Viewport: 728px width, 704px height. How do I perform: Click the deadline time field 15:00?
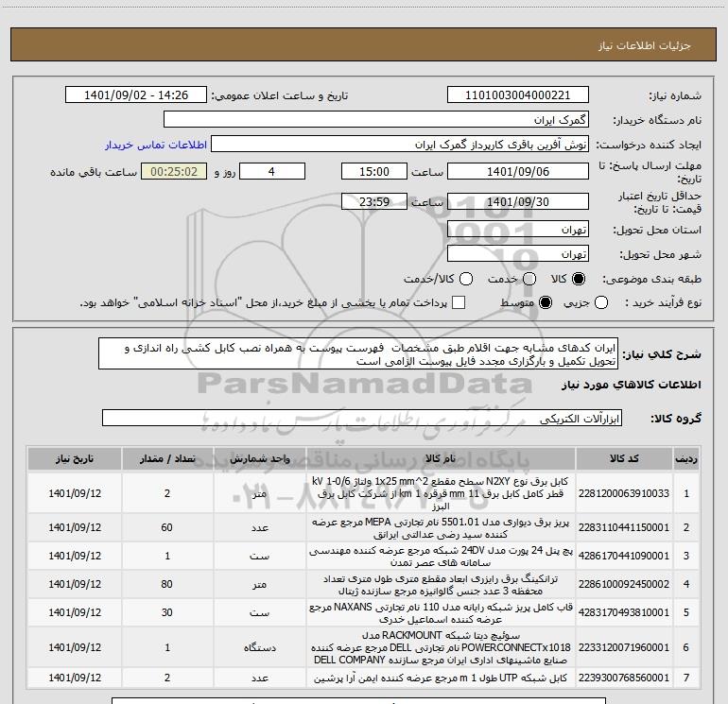click(x=374, y=172)
